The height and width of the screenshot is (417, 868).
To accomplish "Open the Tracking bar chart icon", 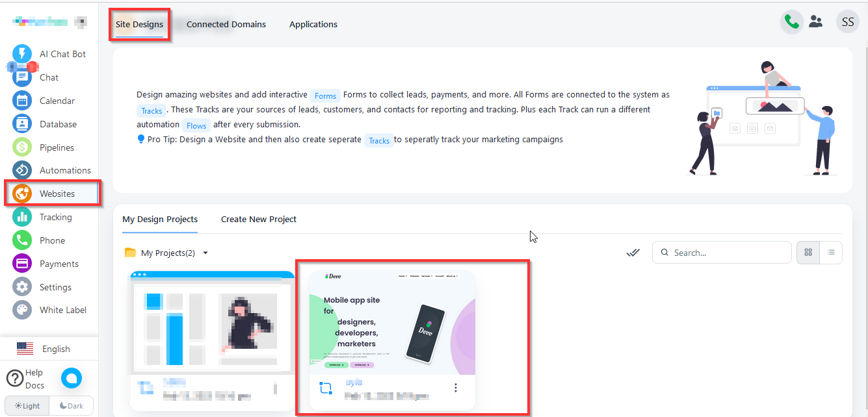I will [22, 217].
